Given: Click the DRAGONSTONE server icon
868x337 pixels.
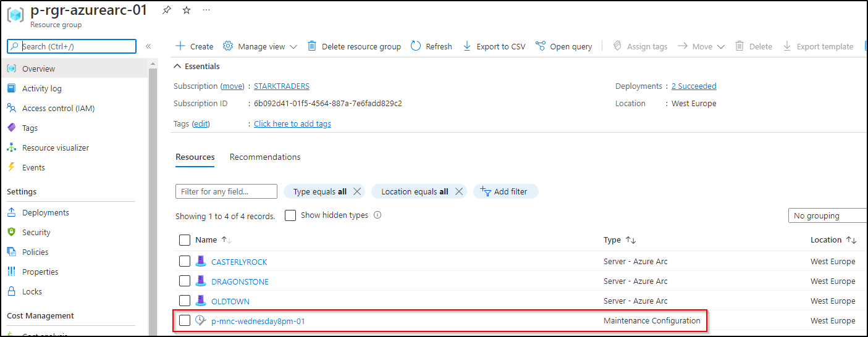Looking at the screenshot, I should coord(200,281).
